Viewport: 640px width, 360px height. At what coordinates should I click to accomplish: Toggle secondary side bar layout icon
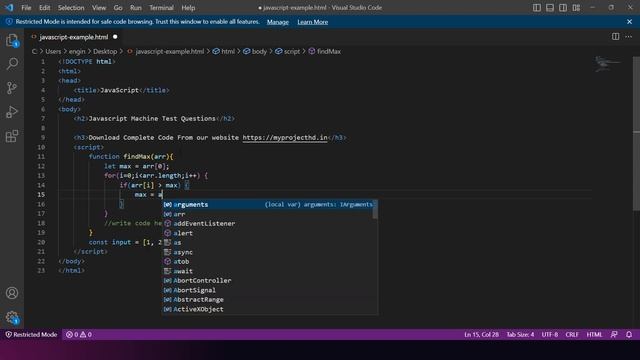[563, 7]
